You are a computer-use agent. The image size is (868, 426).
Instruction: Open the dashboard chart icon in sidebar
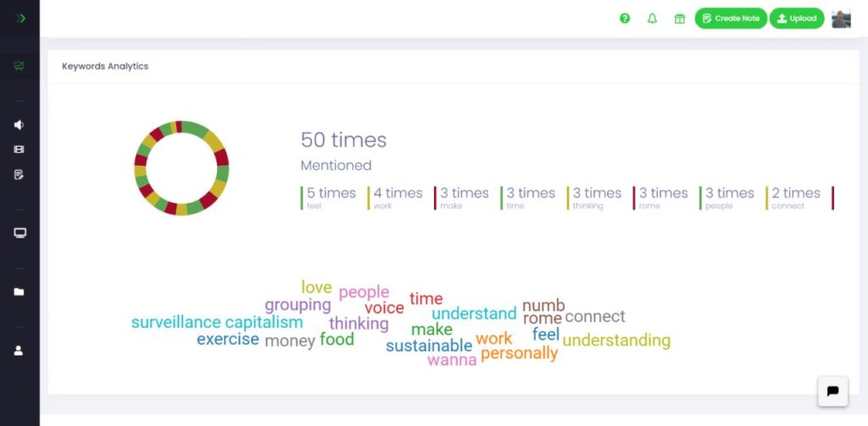click(x=19, y=66)
